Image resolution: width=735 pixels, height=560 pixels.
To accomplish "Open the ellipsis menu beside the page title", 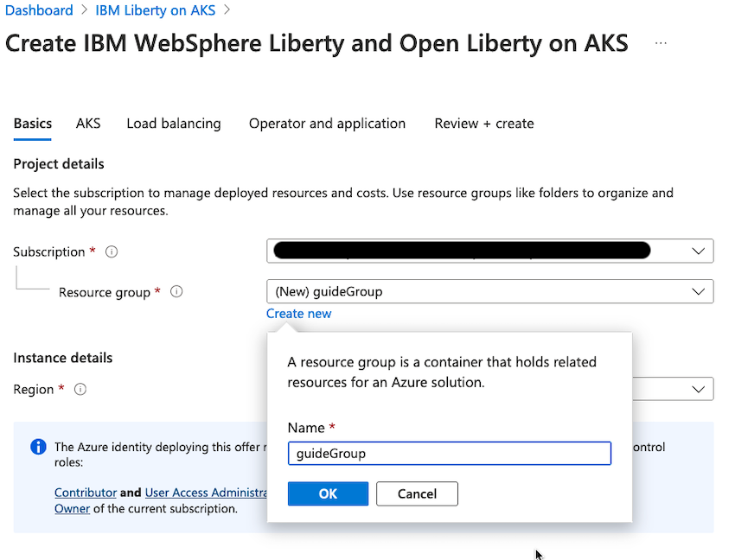I will (x=661, y=42).
